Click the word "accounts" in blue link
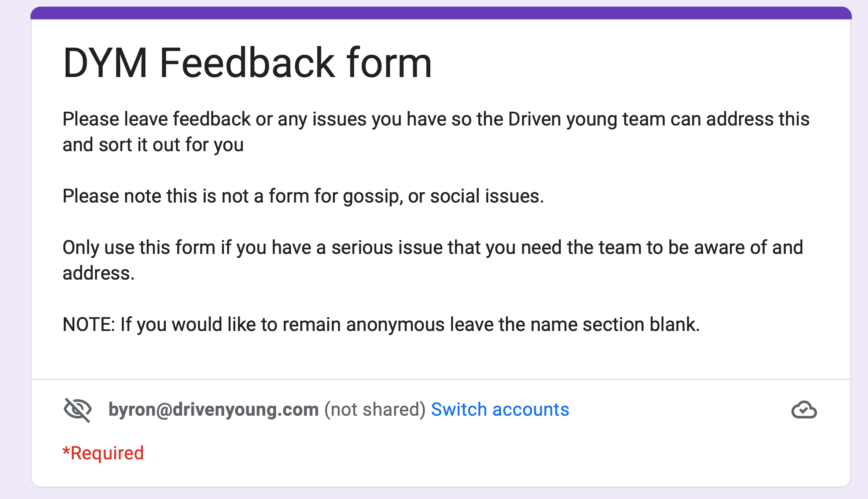Image resolution: width=868 pixels, height=499 pixels. point(531,409)
